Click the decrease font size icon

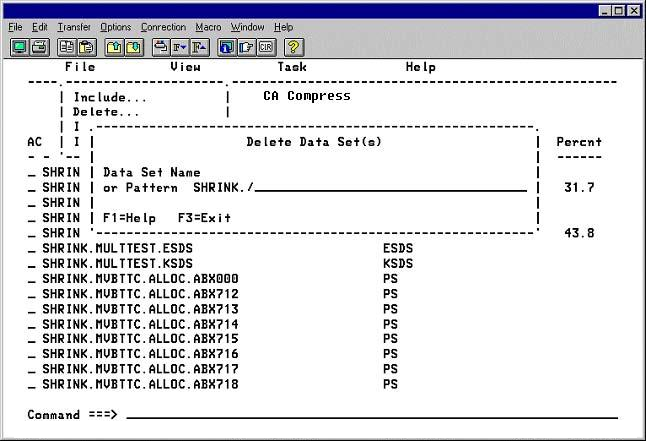[x=180, y=46]
